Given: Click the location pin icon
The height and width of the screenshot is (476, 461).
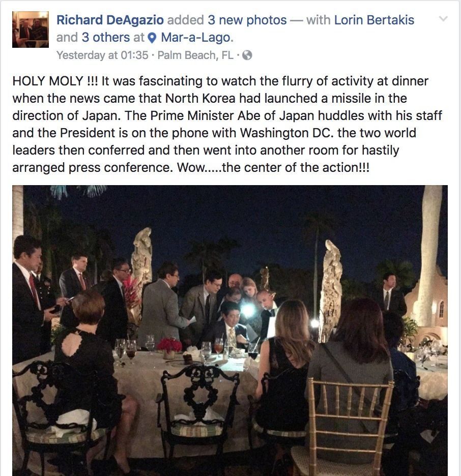Looking at the screenshot, I should 152,38.
